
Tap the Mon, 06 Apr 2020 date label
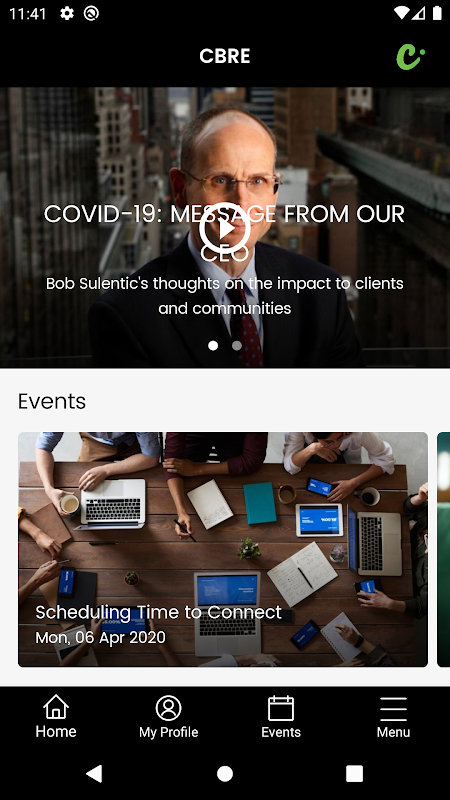[101, 637]
